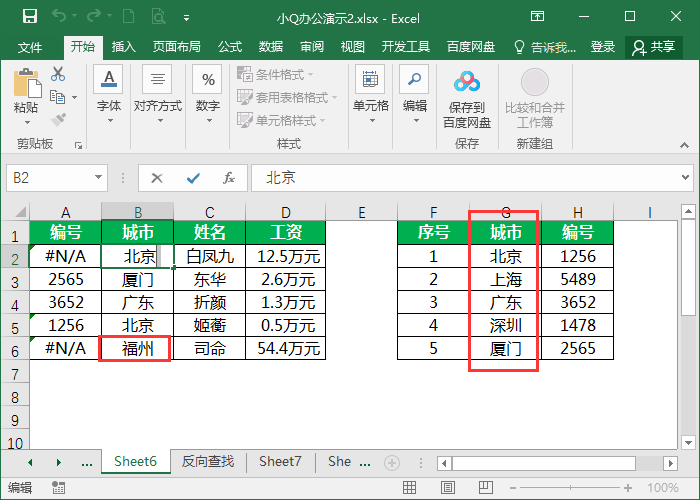
Task: Click the previous sheet navigation arrow
Action: (x=30, y=463)
